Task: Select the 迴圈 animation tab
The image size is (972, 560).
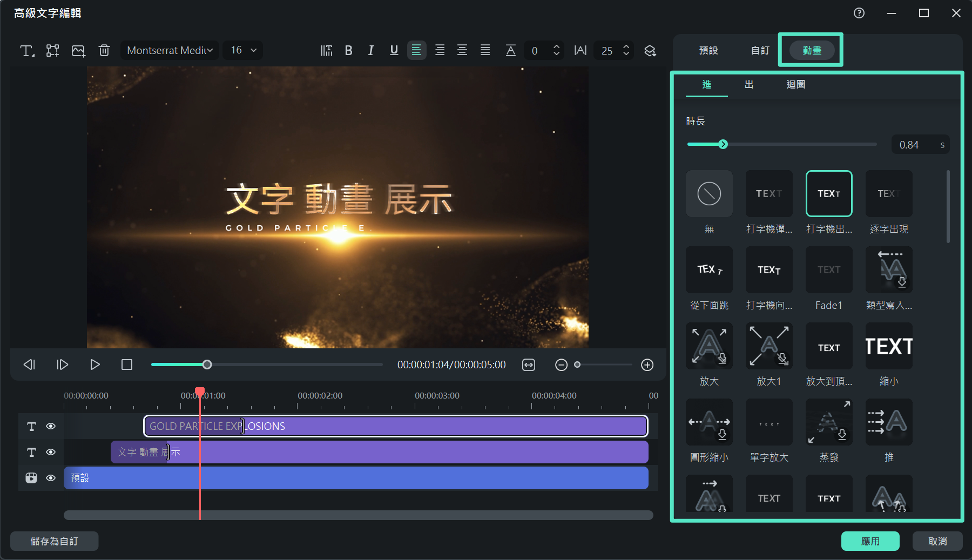Action: coord(796,84)
